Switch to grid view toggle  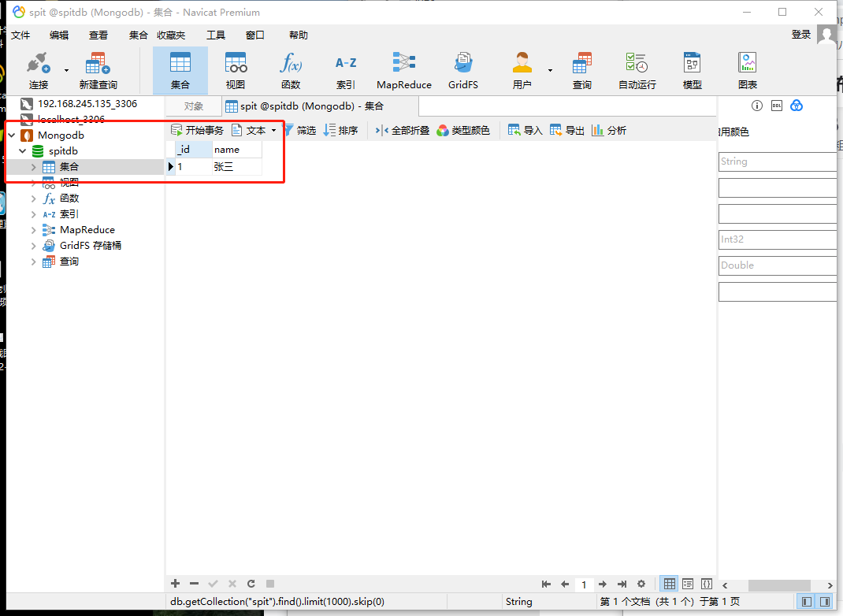pyautogui.click(x=670, y=584)
